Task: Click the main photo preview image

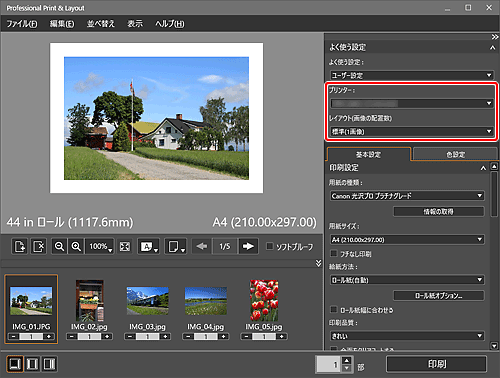Action: click(x=156, y=118)
